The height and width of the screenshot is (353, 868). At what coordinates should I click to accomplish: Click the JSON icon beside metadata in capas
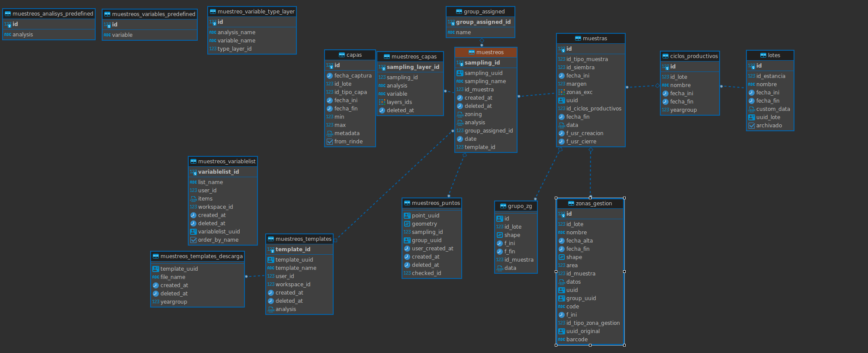pos(330,133)
